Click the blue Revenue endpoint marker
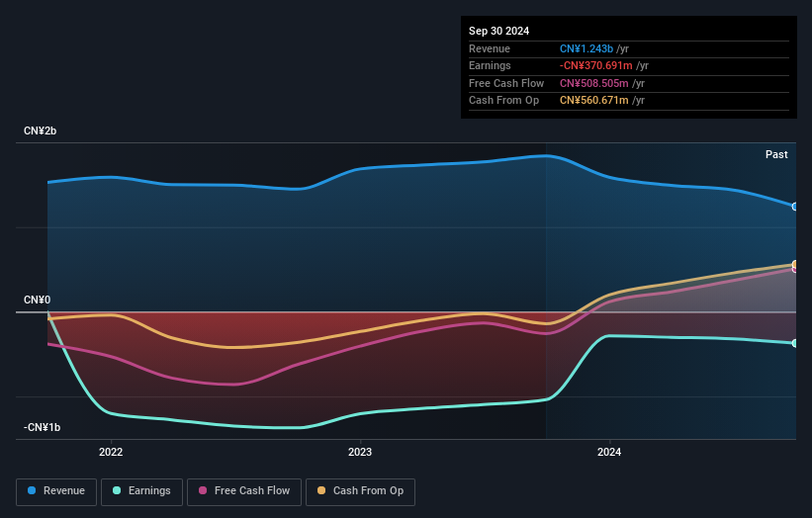 tap(795, 207)
